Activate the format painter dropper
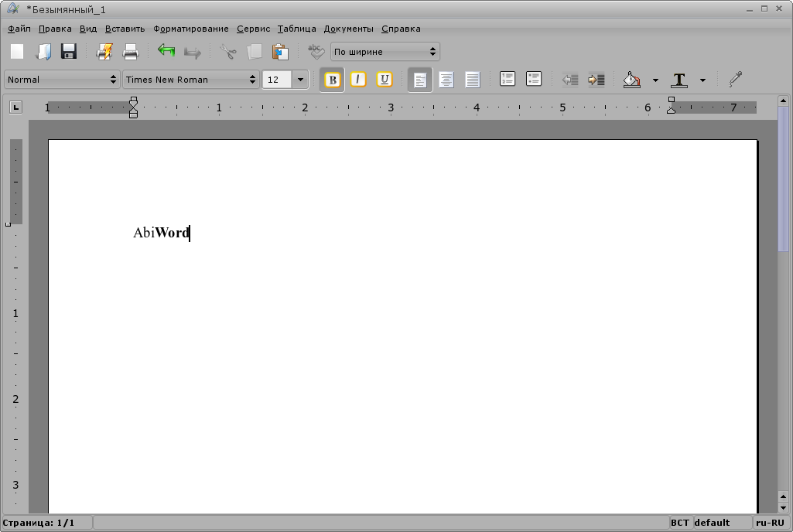Viewport: 793px width, 532px height. [735, 80]
